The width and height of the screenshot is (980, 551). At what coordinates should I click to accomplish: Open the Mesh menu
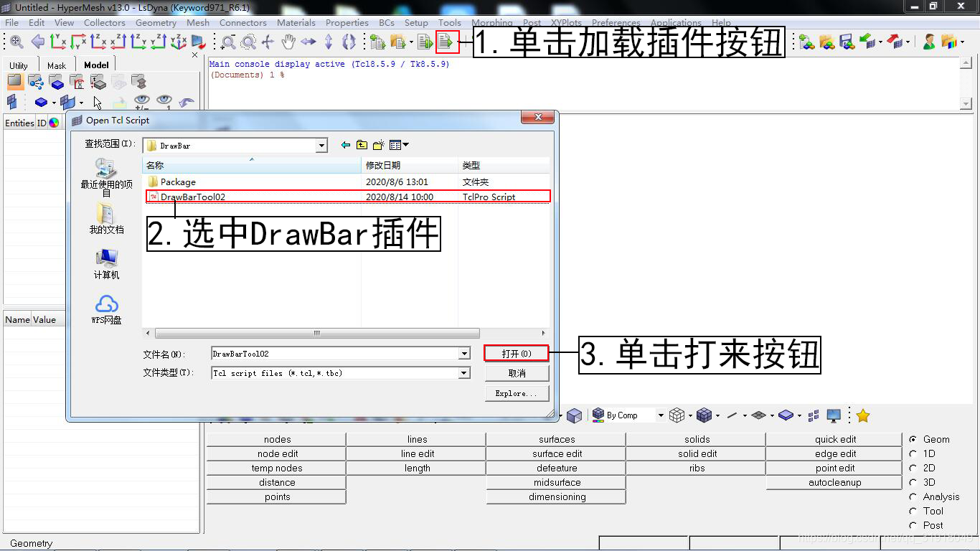tap(198, 23)
